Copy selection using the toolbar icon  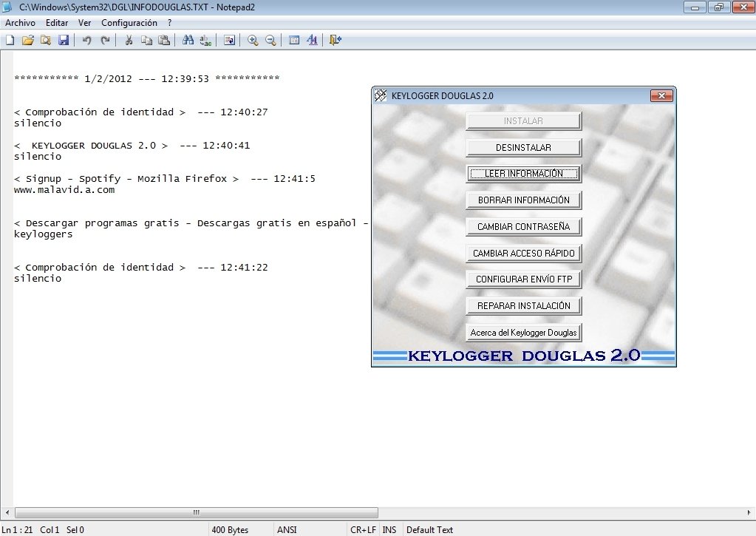click(146, 41)
